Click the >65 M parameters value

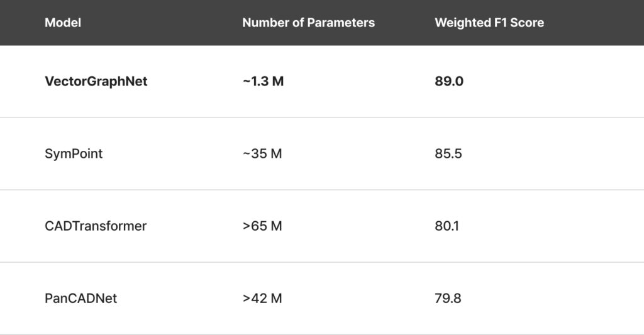[x=262, y=226]
